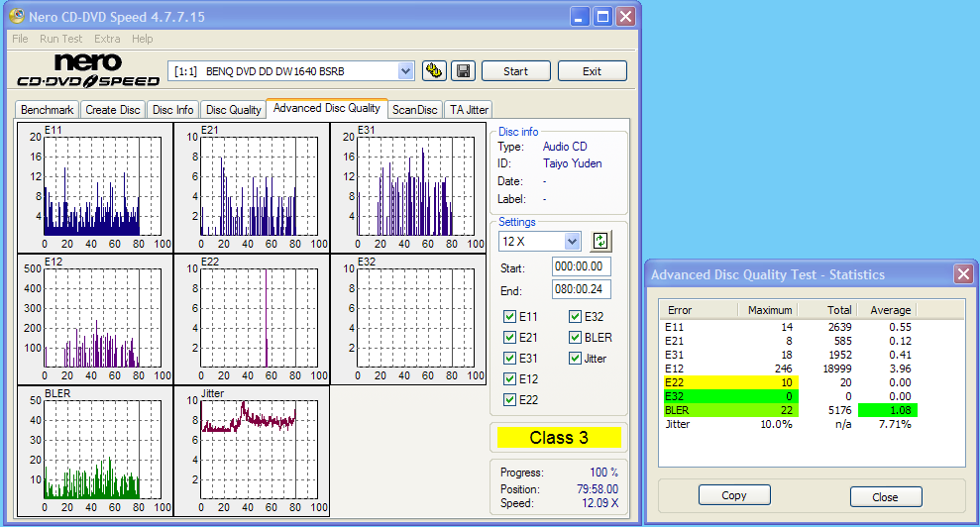Minimize the Nero CD-DVD Speed window

(x=581, y=16)
